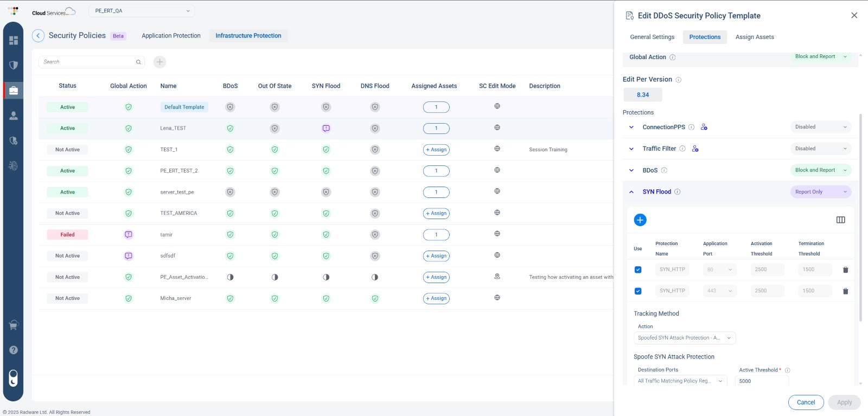The image size is (868, 416).
Task: Open Destination Ports dropdown
Action: point(680,381)
